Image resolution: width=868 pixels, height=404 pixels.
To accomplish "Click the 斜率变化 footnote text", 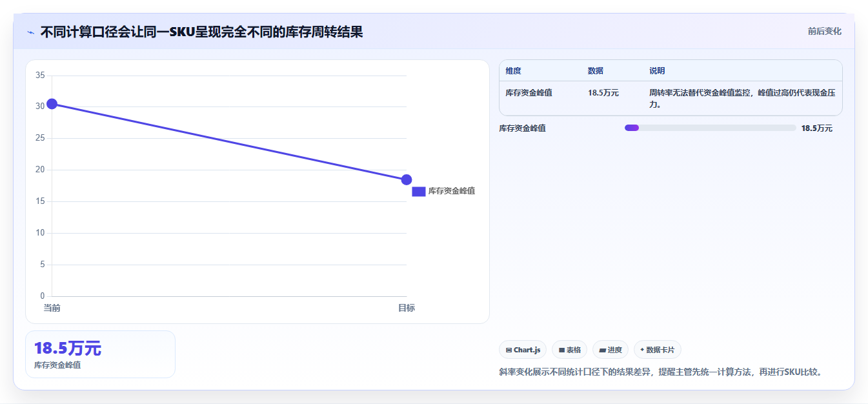I will click(x=662, y=372).
